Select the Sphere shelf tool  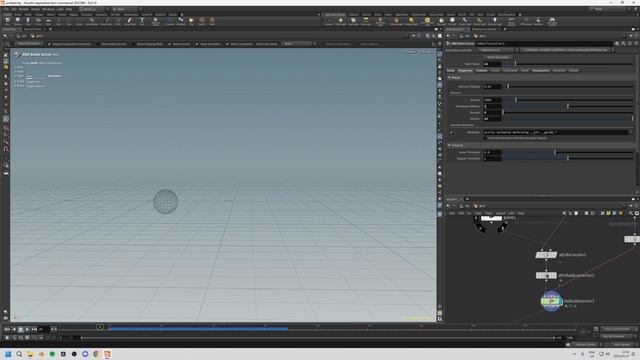pos(18,21)
